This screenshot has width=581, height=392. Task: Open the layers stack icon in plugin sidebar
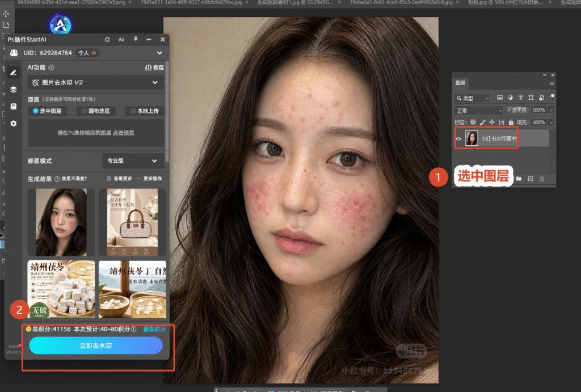point(14,90)
